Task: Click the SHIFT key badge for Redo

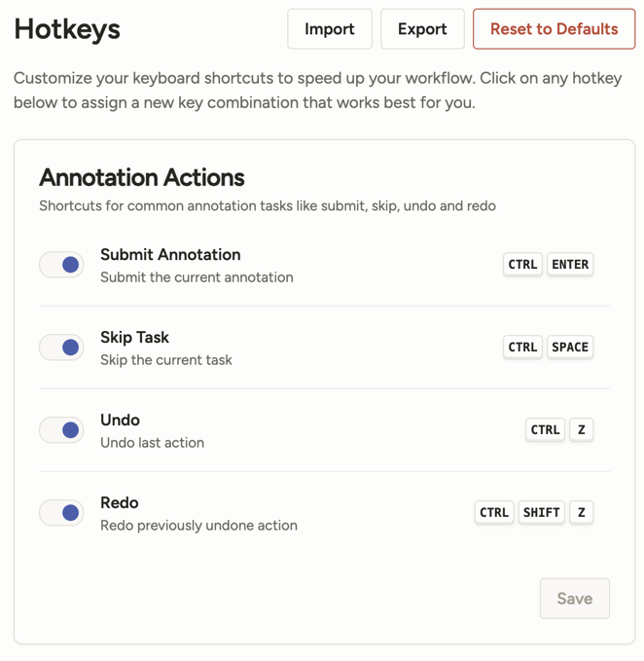Action: pyautogui.click(x=542, y=512)
